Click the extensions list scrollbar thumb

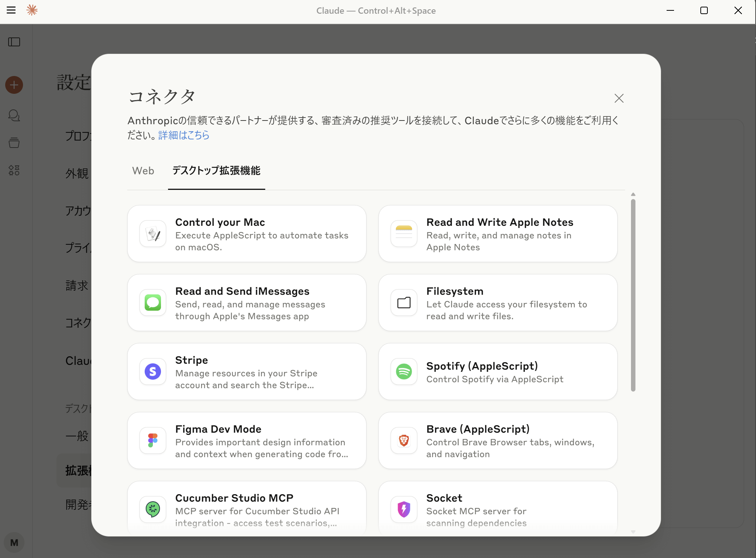click(x=633, y=295)
